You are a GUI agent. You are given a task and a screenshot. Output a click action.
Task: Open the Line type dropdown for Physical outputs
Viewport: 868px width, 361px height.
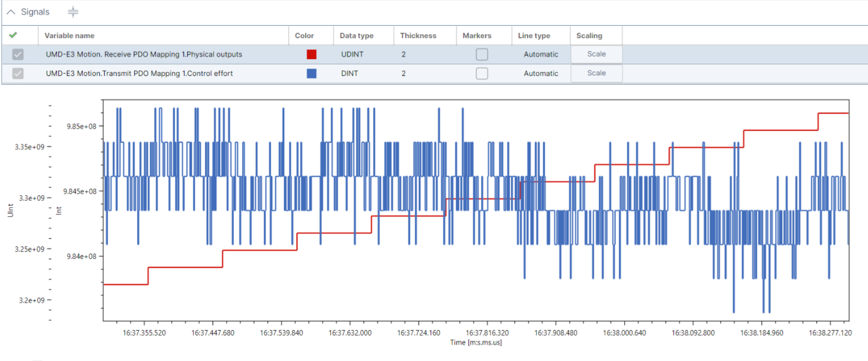[x=541, y=55]
